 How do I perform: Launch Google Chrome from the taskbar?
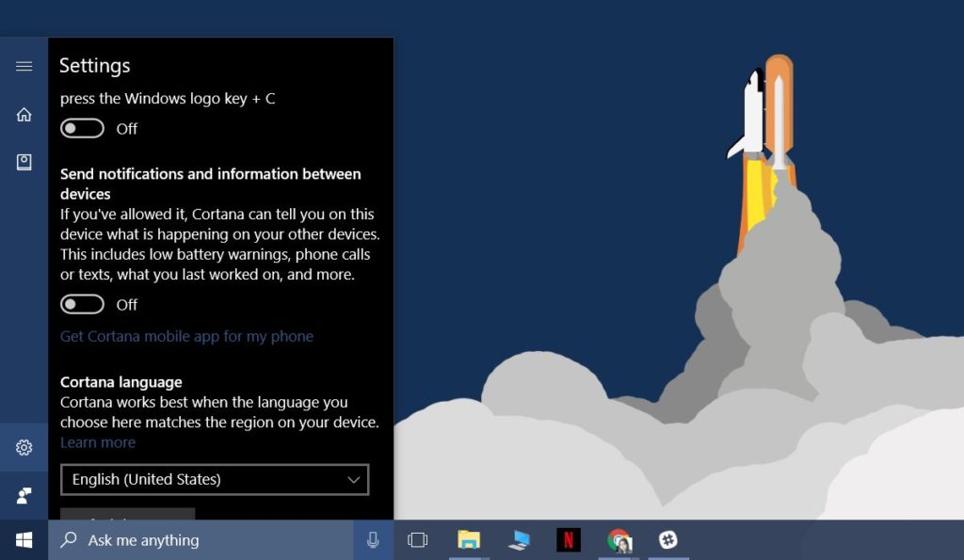pos(619,539)
